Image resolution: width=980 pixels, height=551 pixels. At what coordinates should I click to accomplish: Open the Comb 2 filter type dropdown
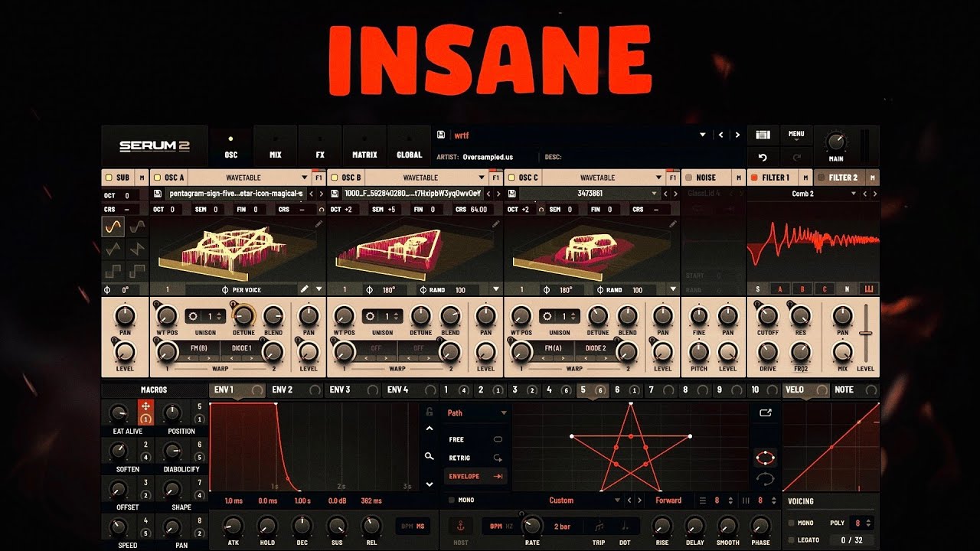(854, 194)
